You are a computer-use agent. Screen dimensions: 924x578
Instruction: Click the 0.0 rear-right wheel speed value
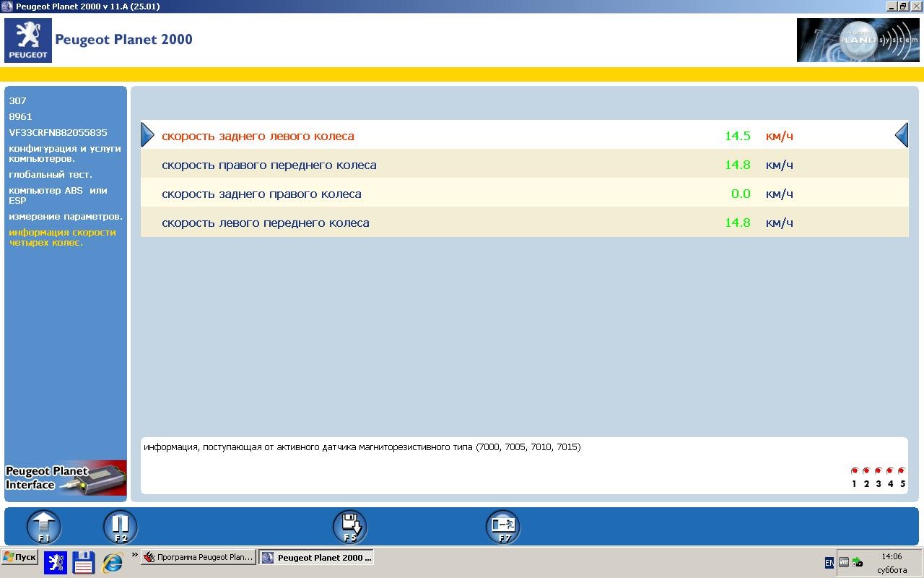click(x=741, y=194)
